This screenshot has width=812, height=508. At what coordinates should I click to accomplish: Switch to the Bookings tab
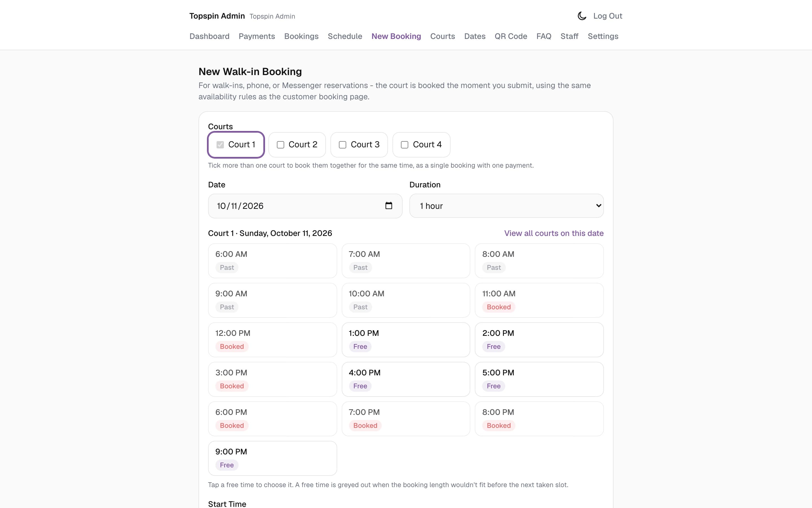[x=301, y=36]
